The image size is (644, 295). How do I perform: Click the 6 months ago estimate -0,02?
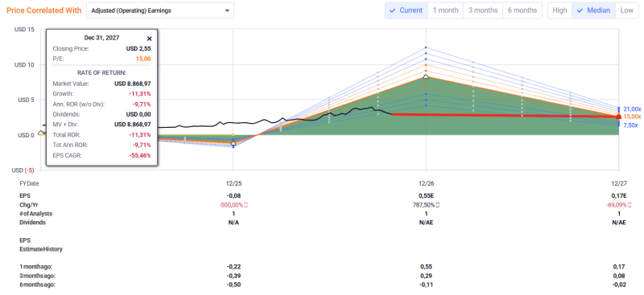coord(619,285)
